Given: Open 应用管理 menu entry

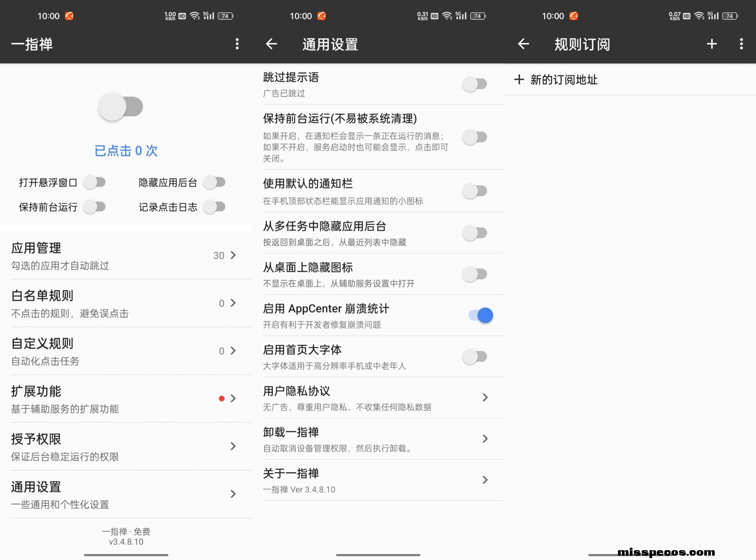Looking at the screenshot, I should pyautogui.click(x=126, y=256).
